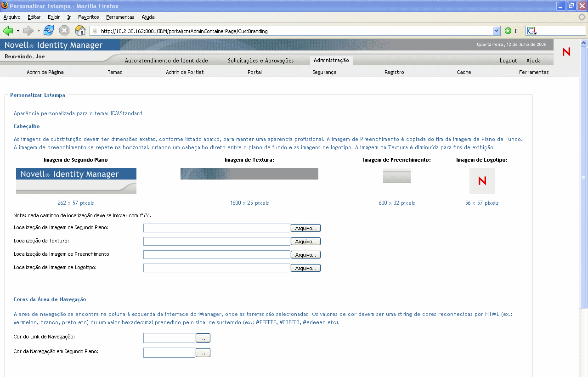
Task: Select the Administração tab
Action: 331,60
